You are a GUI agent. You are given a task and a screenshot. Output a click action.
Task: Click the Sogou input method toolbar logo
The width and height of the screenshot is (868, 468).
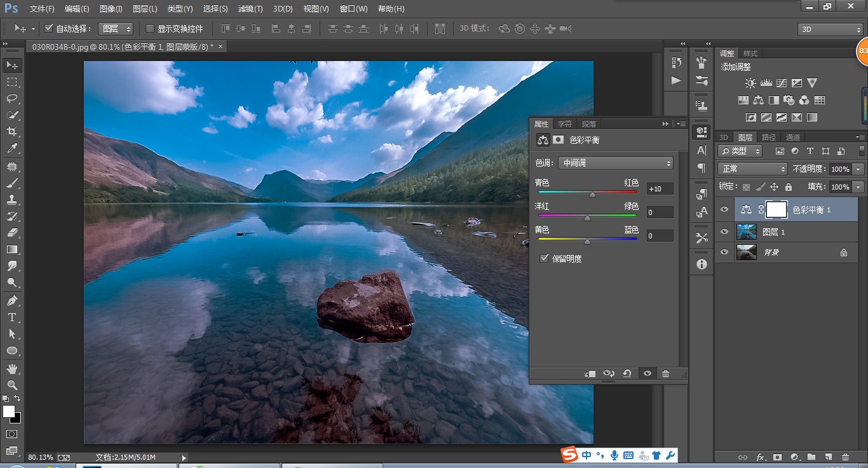pos(569,455)
